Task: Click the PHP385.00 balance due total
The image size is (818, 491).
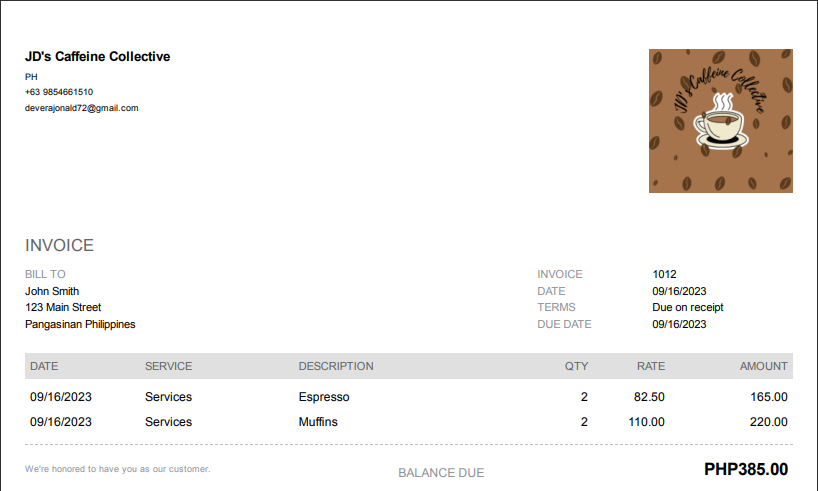Action: (x=745, y=469)
